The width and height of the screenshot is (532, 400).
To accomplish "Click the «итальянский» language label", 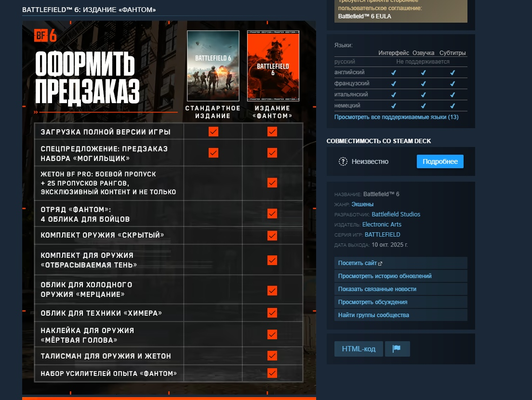I will [351, 94].
